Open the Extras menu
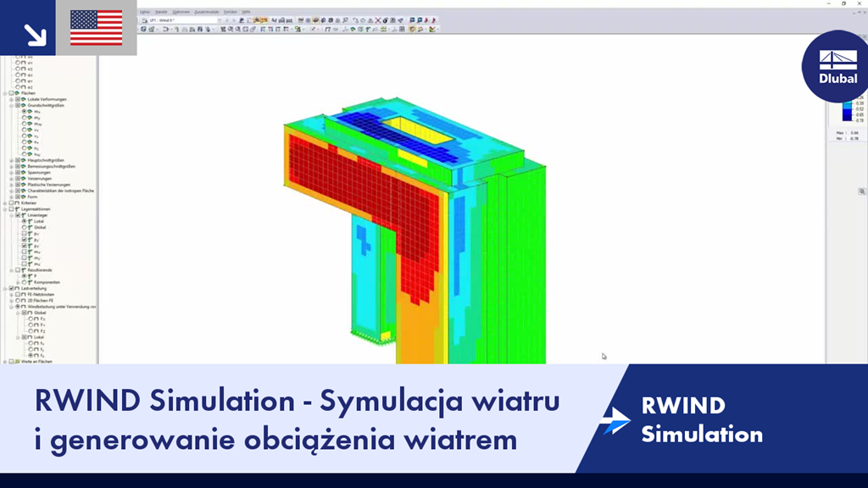This screenshot has height=488, width=868. 144,12
